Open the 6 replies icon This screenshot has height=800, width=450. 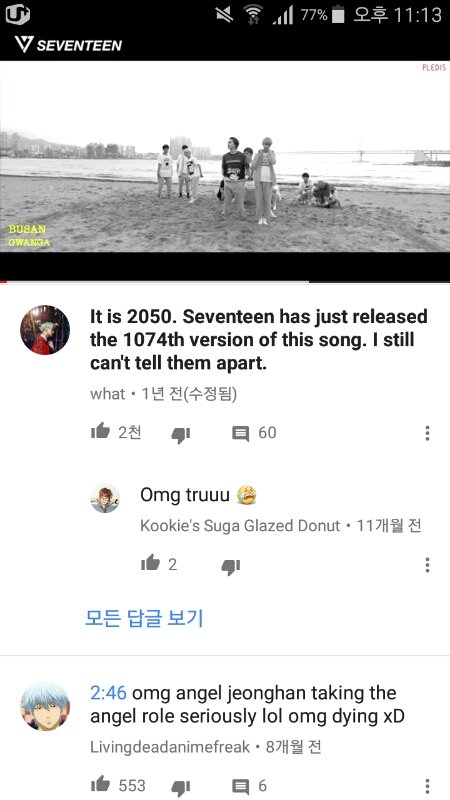[240, 786]
